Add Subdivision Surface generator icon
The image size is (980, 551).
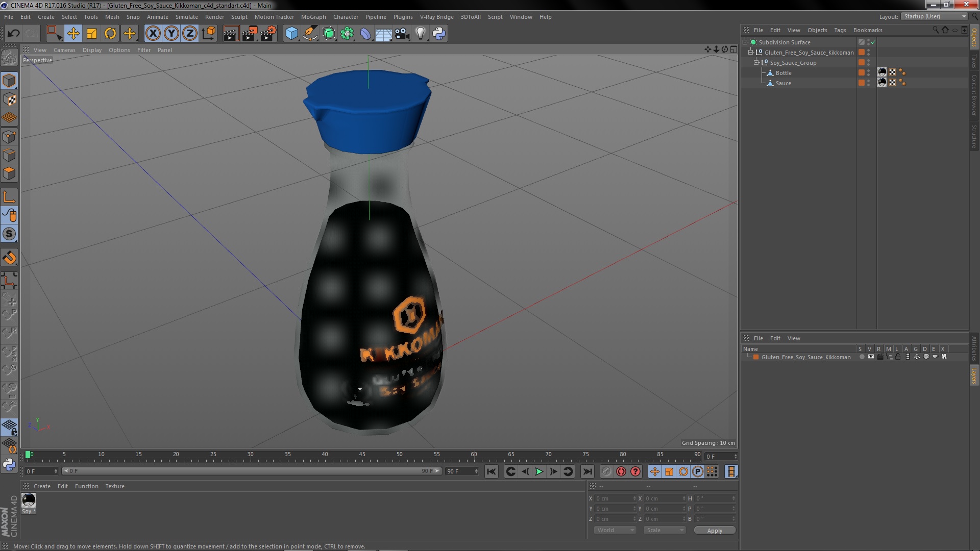point(329,34)
